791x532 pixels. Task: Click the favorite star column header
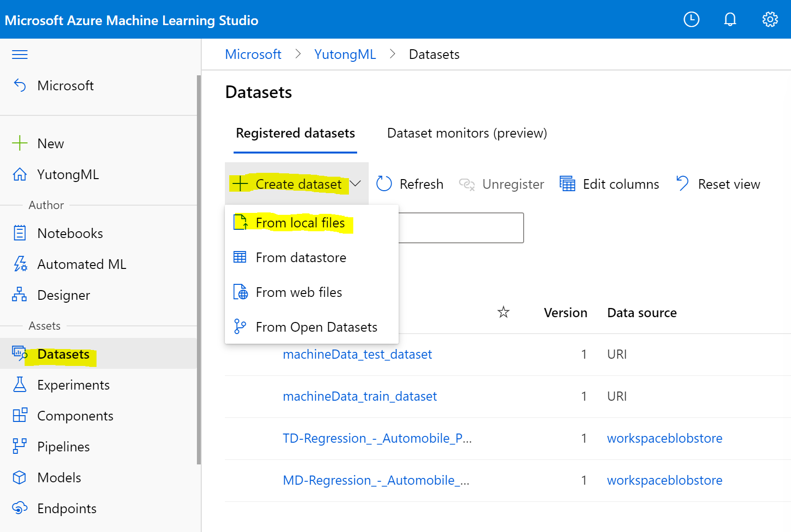503,312
